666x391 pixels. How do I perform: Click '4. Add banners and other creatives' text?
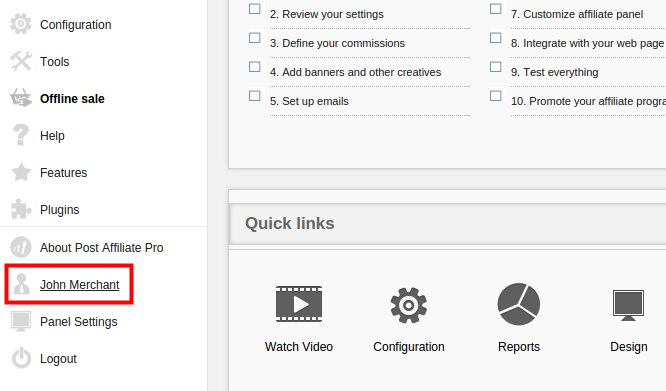click(x=356, y=72)
